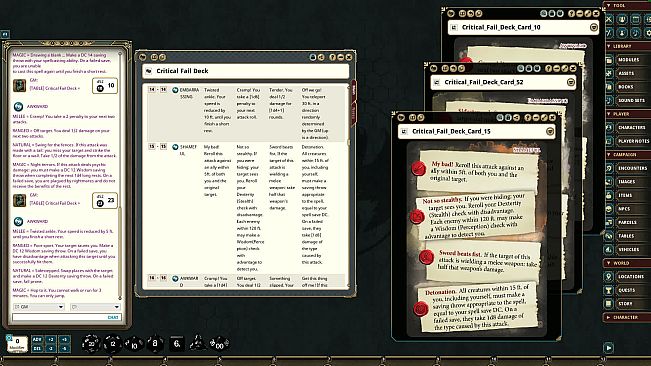Roll the d20 die
The height and width of the screenshot is (366, 651).
click(x=91, y=344)
